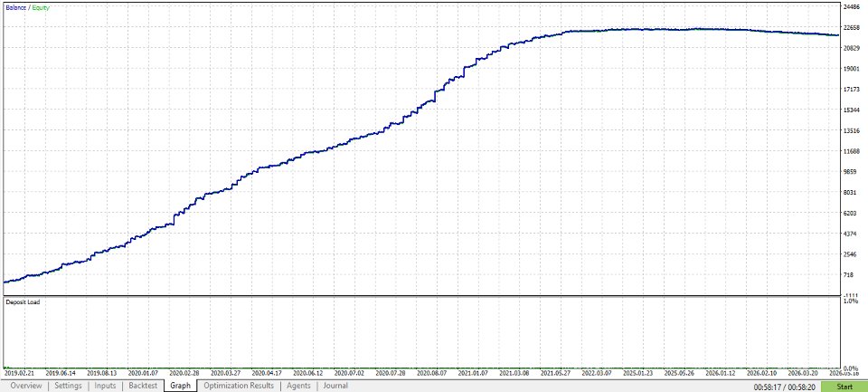This screenshot has height=392, width=868.
Task: Click the 2019.08.13 date label
Action: [x=102, y=374]
